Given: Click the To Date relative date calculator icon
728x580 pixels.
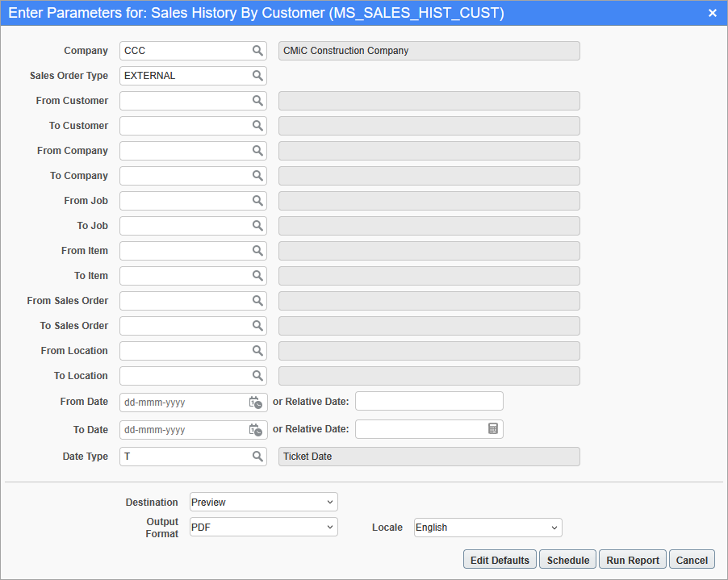Looking at the screenshot, I should tap(493, 429).
